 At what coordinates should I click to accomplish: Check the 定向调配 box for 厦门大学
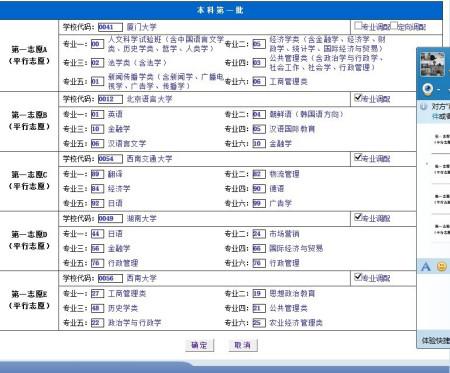pyautogui.click(x=394, y=25)
